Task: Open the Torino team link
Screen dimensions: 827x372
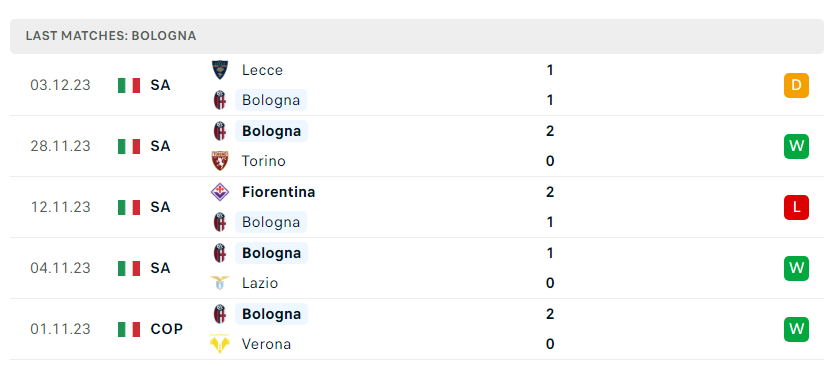Action: tap(263, 161)
